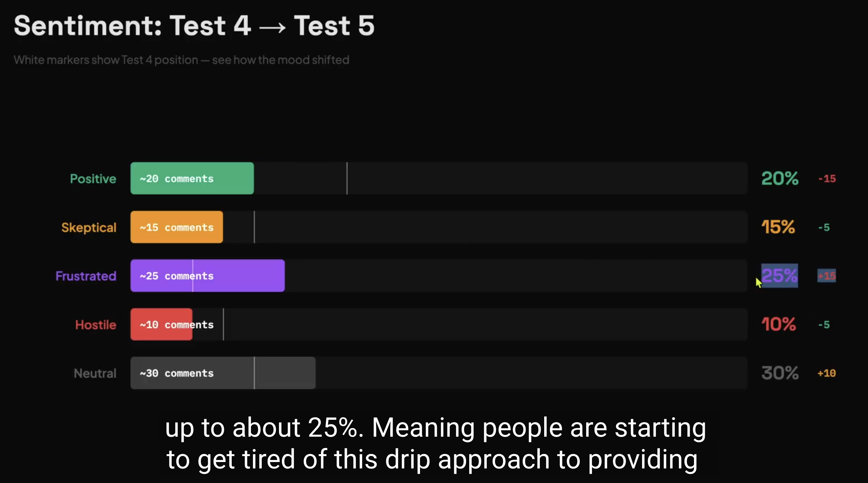
Task: Click the +10 change next to Neutral
Action: coord(827,373)
